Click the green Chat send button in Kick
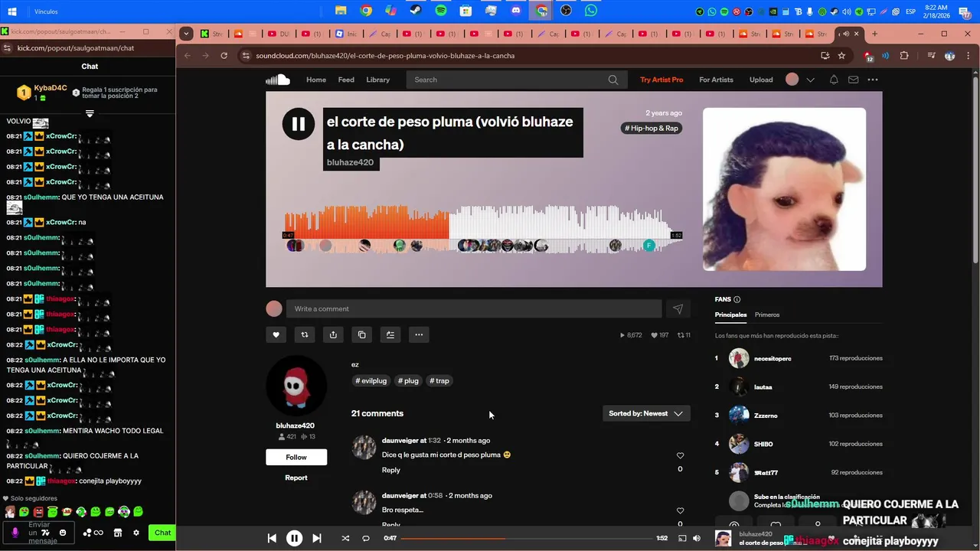The width and height of the screenshot is (980, 551). coord(162,533)
